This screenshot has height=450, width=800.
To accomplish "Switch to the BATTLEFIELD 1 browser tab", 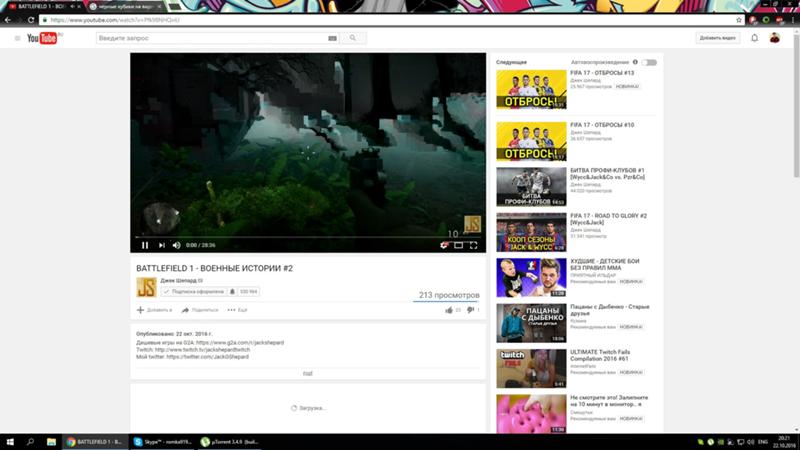I will (x=44, y=7).
